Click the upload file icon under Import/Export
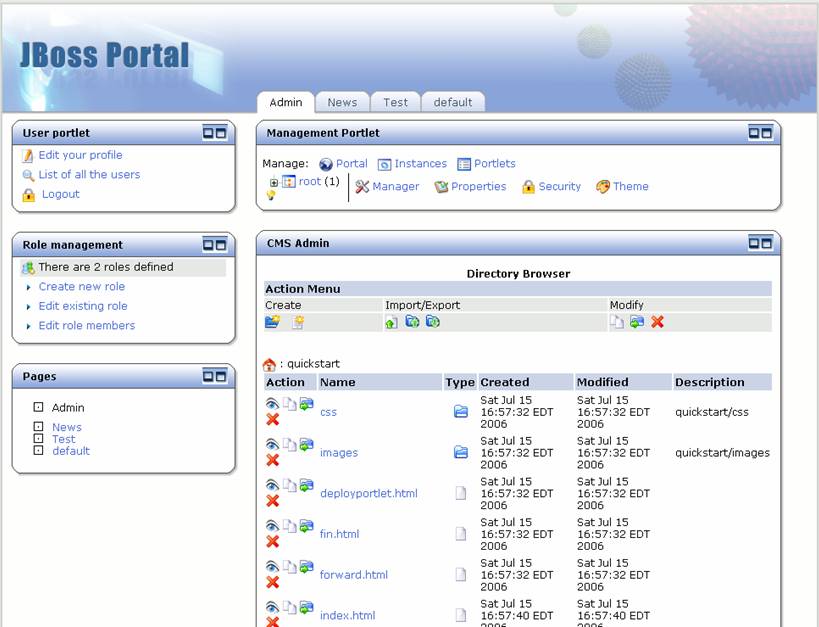The height and width of the screenshot is (627, 819). 391,323
